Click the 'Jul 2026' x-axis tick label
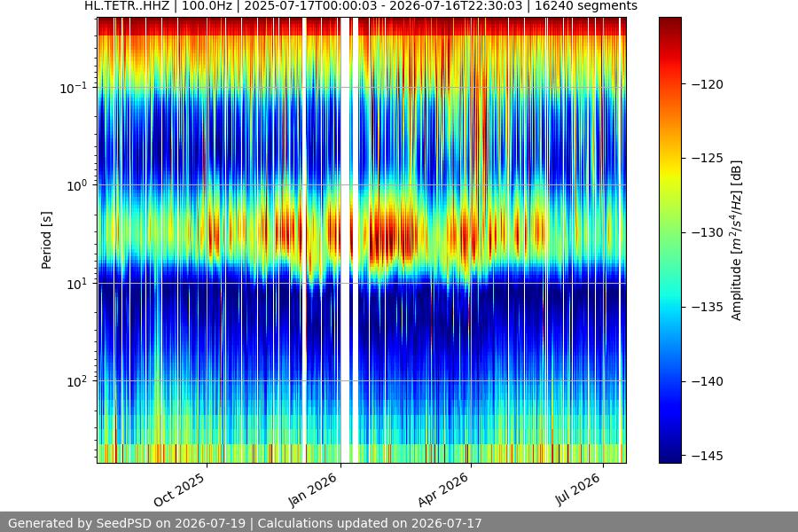This screenshot has height=532, width=798. pos(577,489)
